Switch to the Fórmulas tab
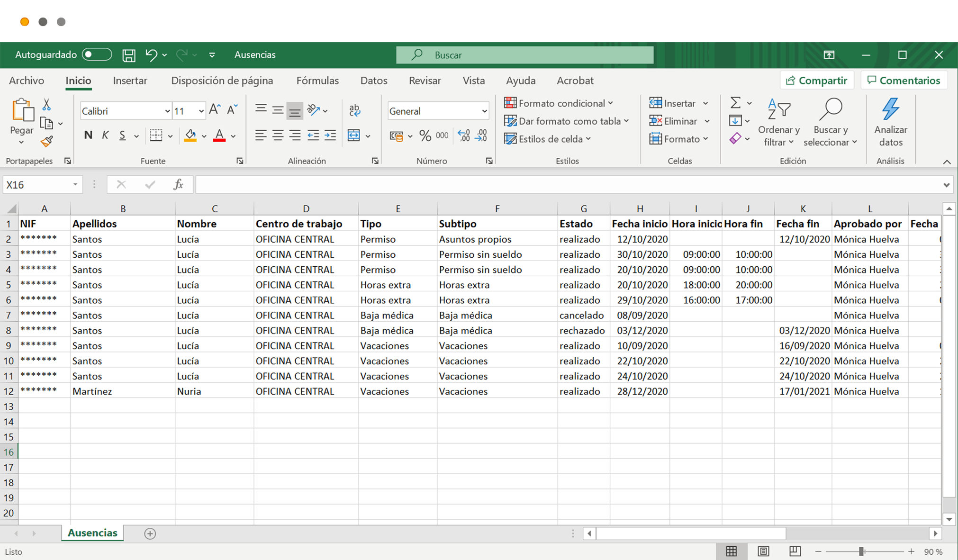 coord(317,81)
